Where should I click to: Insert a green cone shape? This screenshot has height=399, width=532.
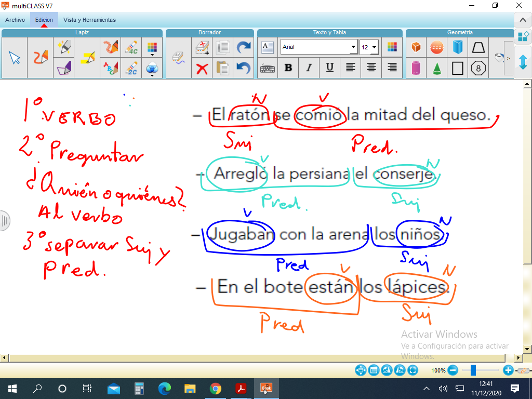point(436,68)
